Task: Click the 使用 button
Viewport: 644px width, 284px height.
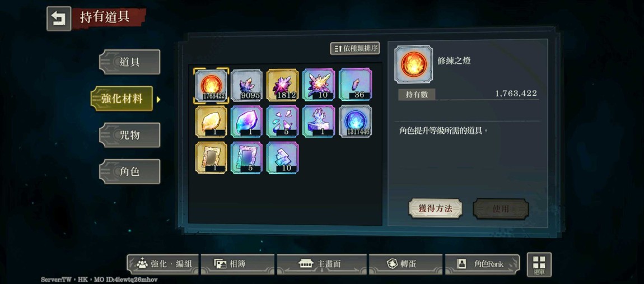Action: [501, 209]
